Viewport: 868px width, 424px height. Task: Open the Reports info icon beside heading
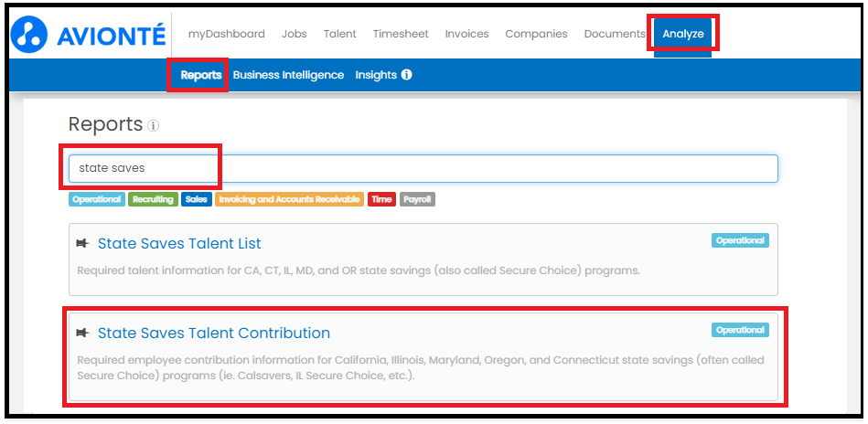click(x=154, y=126)
